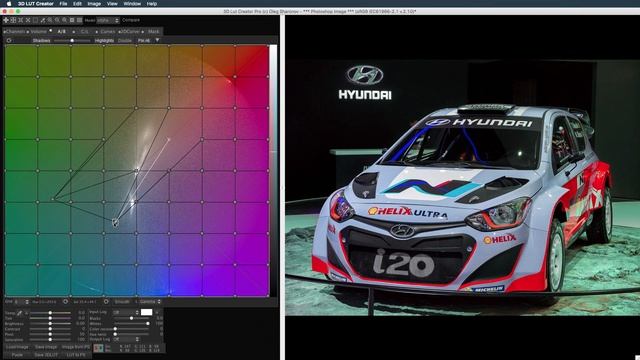Click the first circular reset icon below the grid

[65, 302]
